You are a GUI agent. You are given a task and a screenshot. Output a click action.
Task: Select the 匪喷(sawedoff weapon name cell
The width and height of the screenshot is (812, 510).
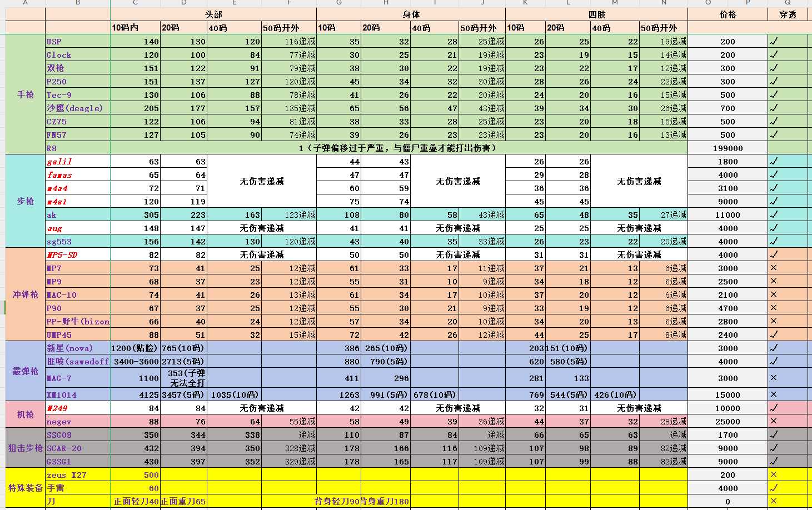click(78, 361)
